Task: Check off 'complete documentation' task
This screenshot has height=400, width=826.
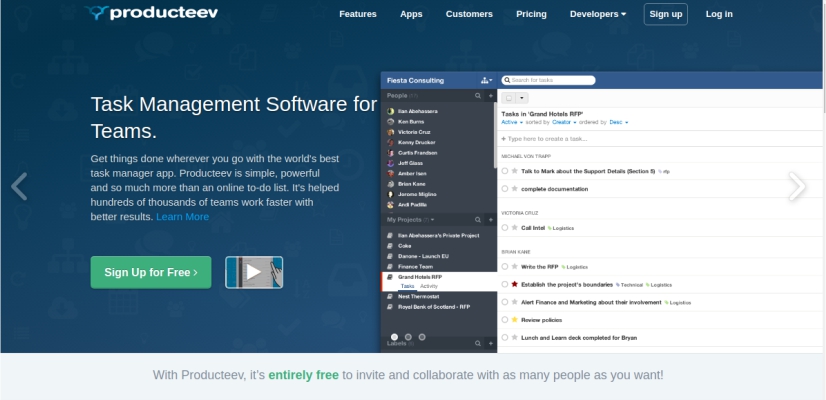Action: tap(505, 189)
